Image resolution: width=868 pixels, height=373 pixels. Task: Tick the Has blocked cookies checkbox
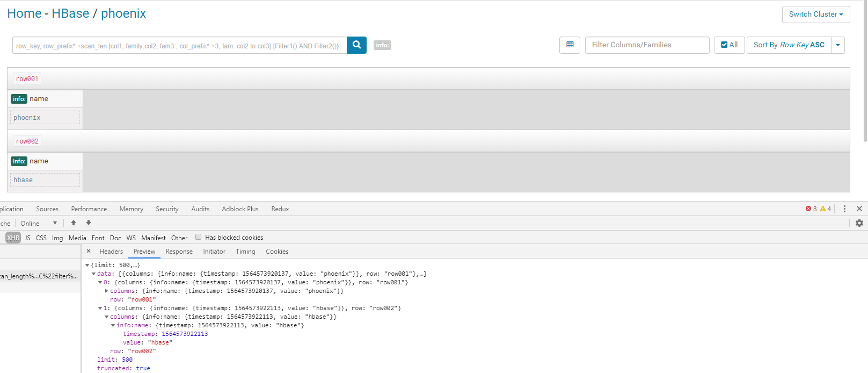click(198, 237)
